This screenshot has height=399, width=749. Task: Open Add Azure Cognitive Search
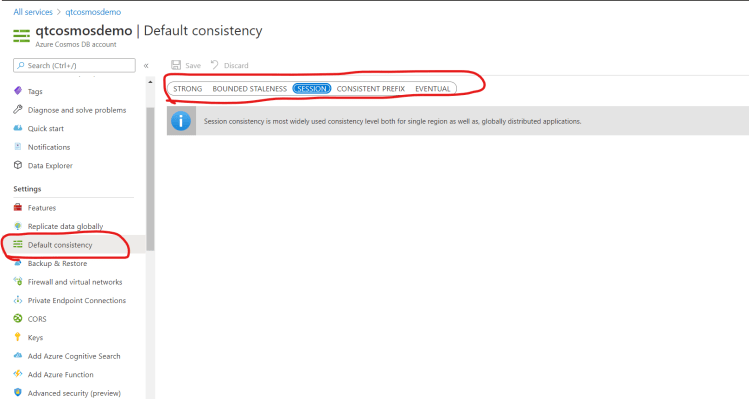coord(74,356)
